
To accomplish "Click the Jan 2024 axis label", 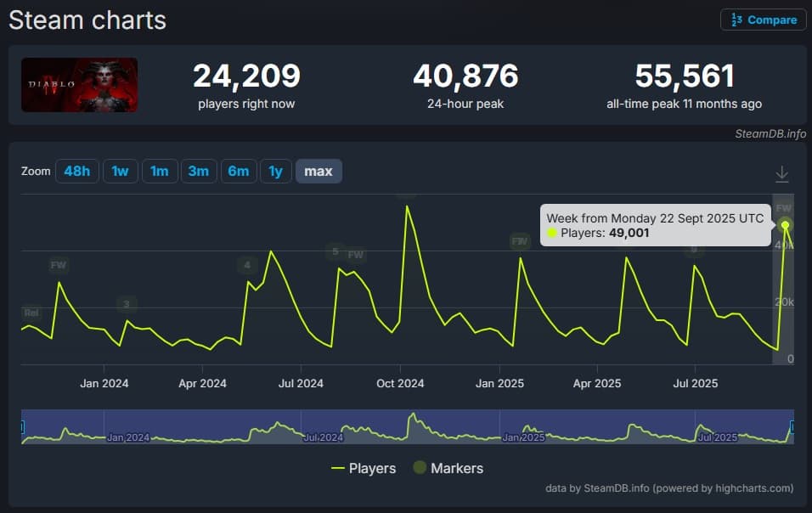I will coord(104,384).
